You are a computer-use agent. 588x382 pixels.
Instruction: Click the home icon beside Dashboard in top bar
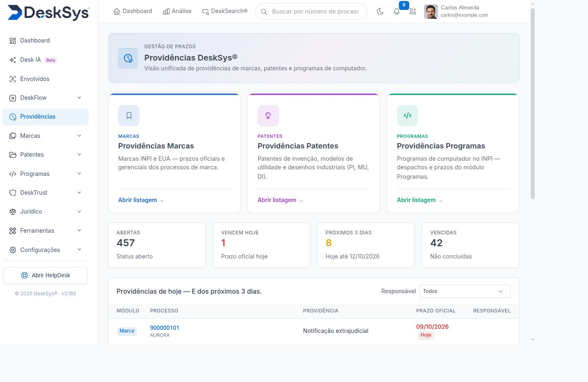(x=117, y=11)
